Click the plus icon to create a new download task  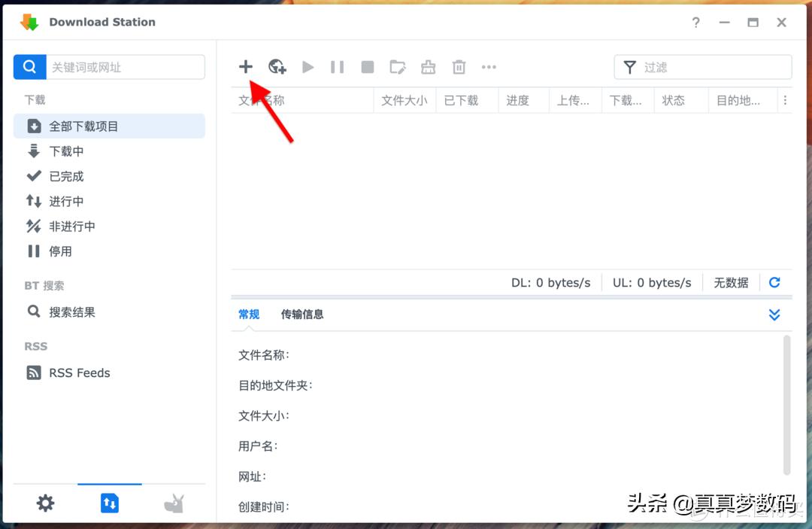pos(246,67)
